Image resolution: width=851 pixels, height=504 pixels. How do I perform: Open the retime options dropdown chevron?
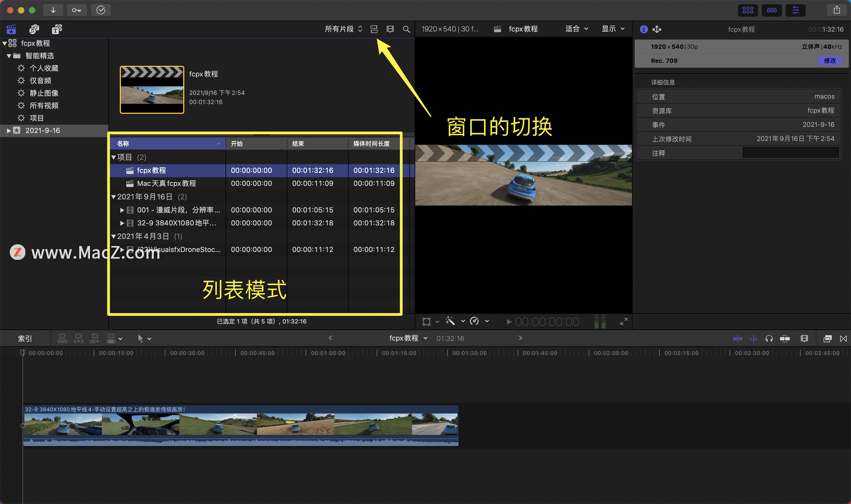click(487, 321)
